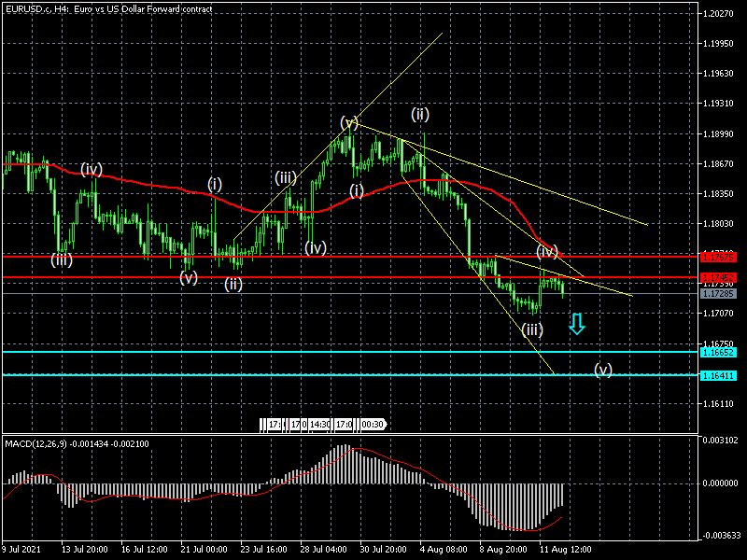747x560 pixels.
Task: Select the (ii) wave label at the August peak
Action: (420, 114)
